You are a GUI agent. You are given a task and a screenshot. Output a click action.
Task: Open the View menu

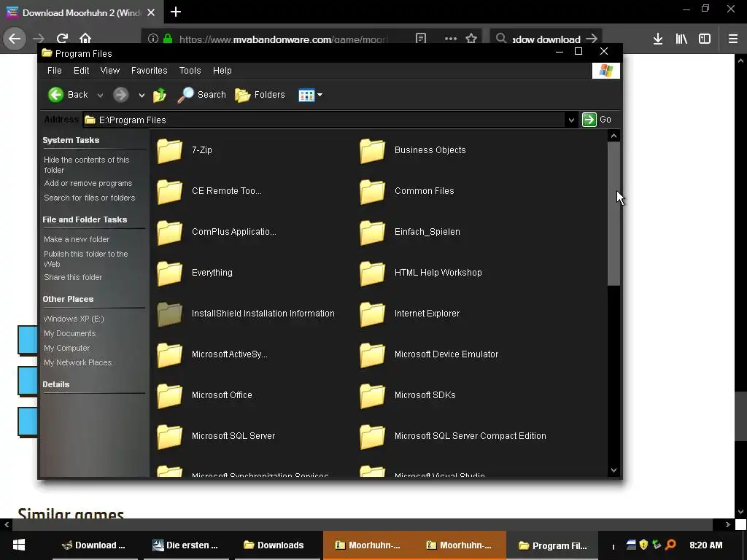click(110, 71)
